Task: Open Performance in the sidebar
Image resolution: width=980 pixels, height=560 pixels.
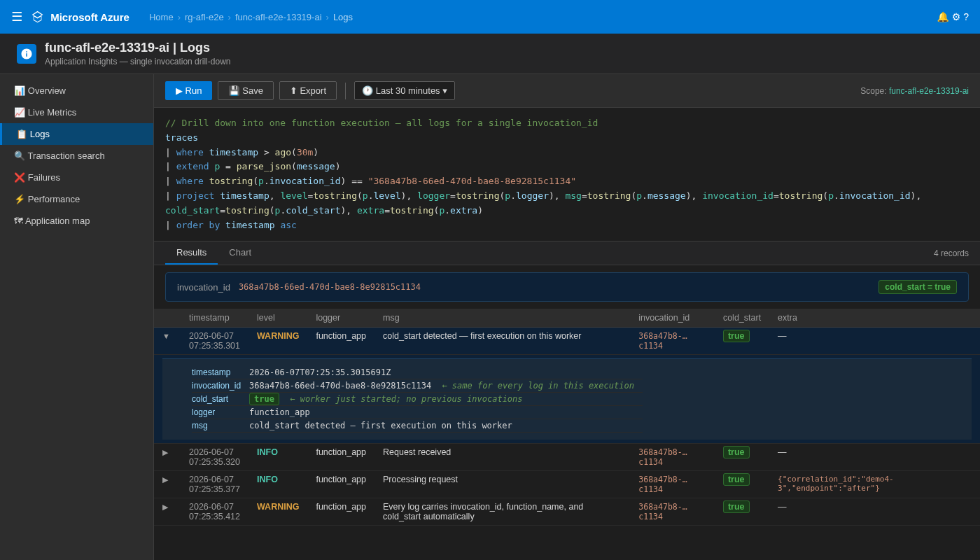Action: [77, 199]
